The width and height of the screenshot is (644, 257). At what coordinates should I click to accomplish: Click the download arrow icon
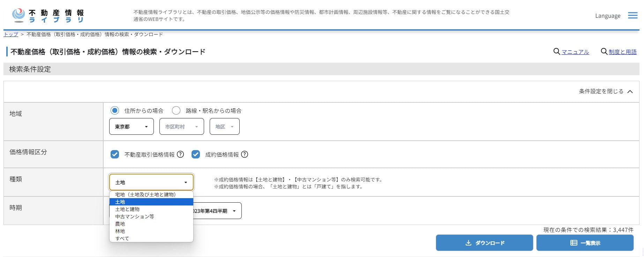[468, 243]
